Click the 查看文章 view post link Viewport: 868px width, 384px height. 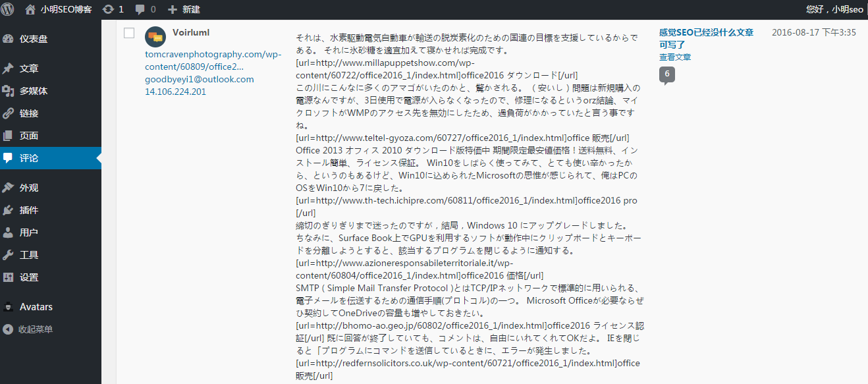pyautogui.click(x=675, y=57)
